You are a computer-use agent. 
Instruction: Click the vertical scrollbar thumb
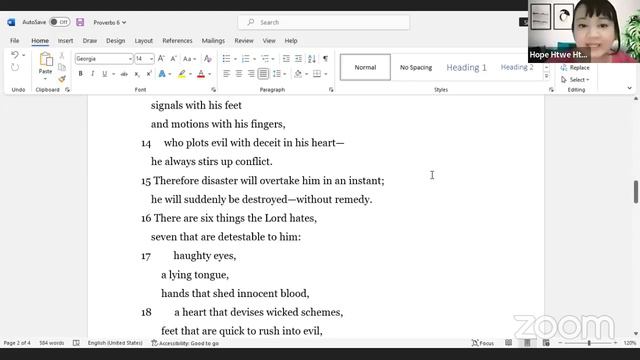point(636,191)
